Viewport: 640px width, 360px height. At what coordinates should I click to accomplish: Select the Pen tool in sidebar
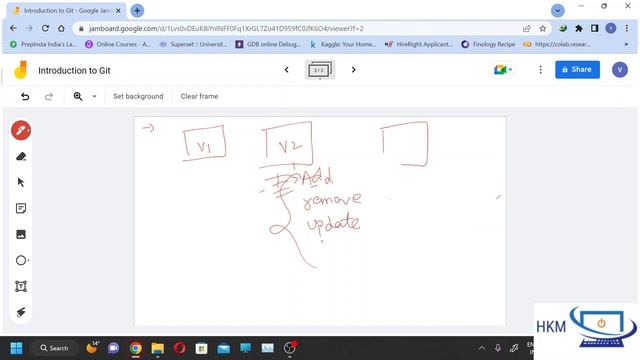coord(21,131)
